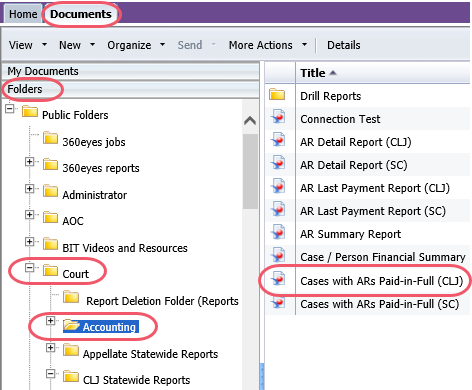
Task: Select the Drill Reports row title
Action: click(330, 96)
